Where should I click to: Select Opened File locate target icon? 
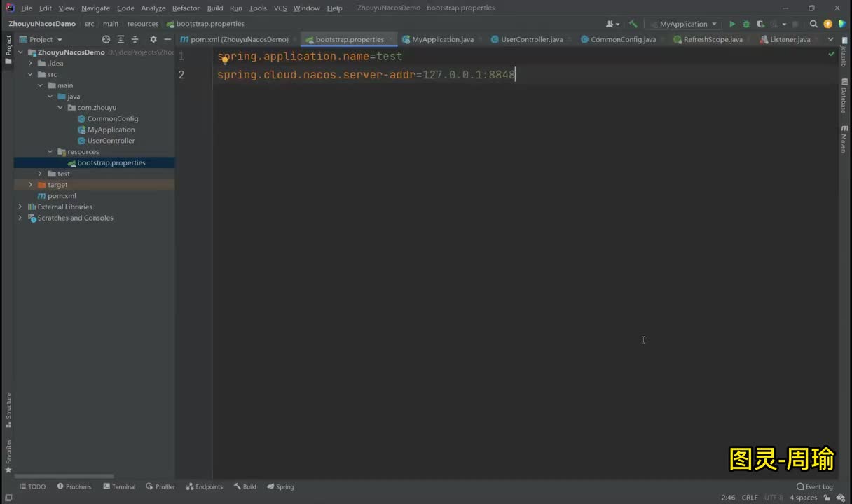[x=106, y=39]
